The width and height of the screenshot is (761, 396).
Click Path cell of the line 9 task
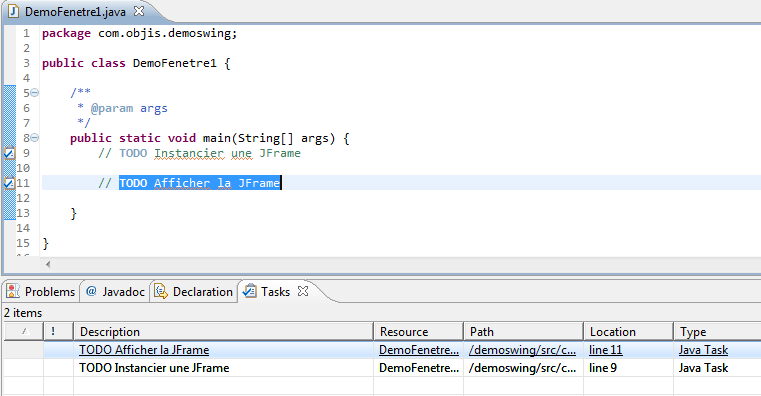[523, 368]
